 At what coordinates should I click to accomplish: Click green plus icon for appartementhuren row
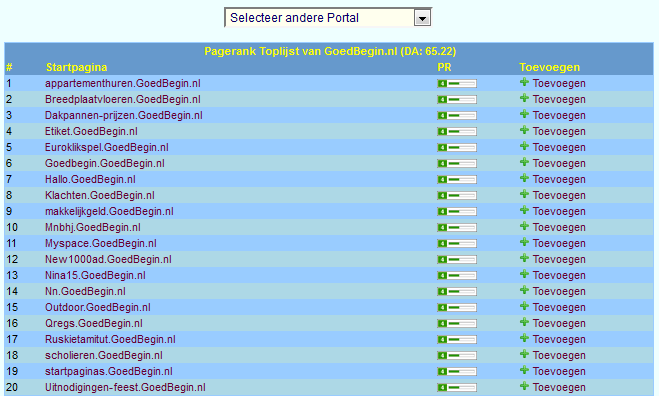coord(524,82)
